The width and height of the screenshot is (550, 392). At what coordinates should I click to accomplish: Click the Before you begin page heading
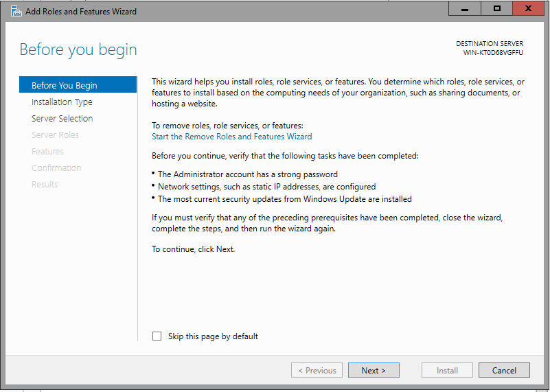pyautogui.click(x=78, y=49)
